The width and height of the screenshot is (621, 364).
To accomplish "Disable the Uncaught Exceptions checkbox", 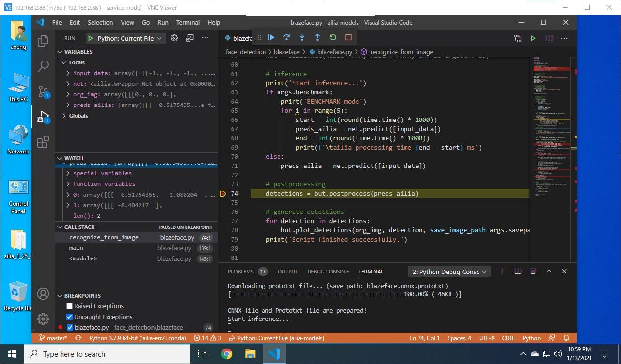I will pyautogui.click(x=69, y=317).
